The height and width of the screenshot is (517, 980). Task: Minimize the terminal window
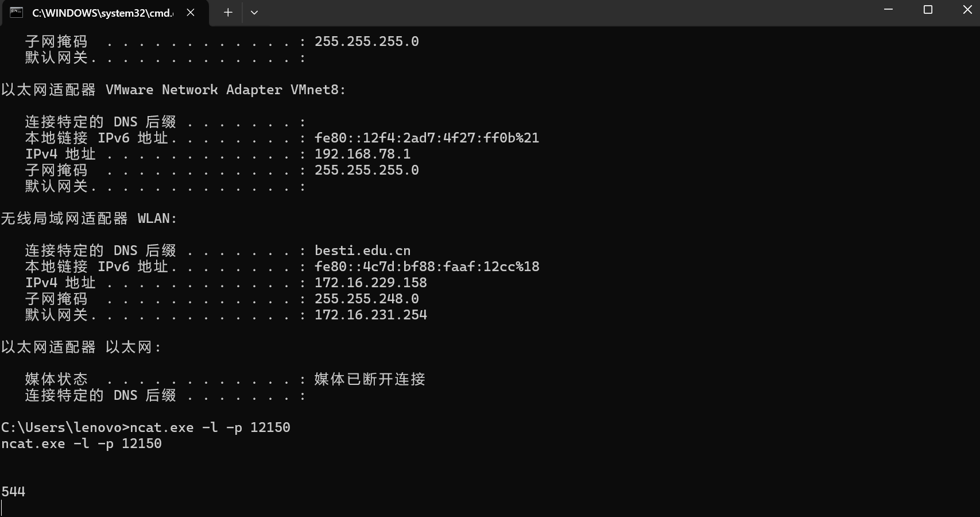point(889,10)
